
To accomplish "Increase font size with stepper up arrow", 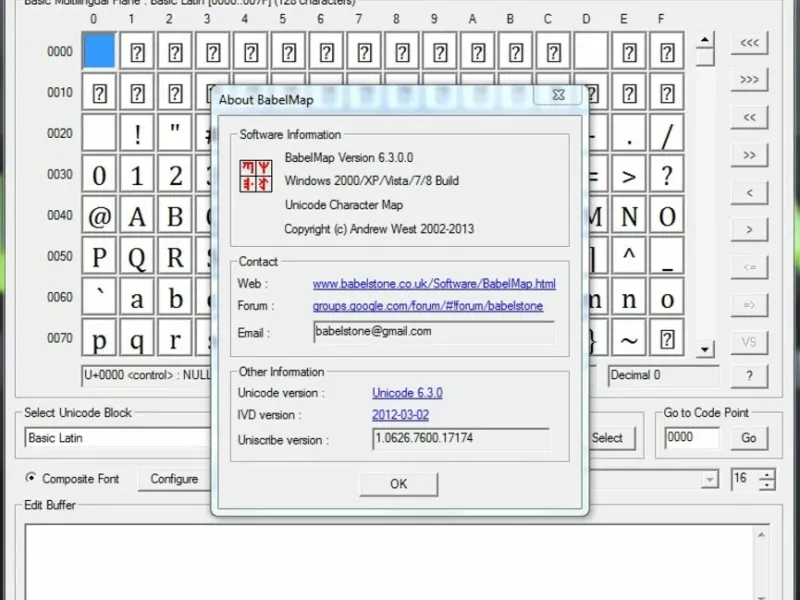I will coord(766,475).
